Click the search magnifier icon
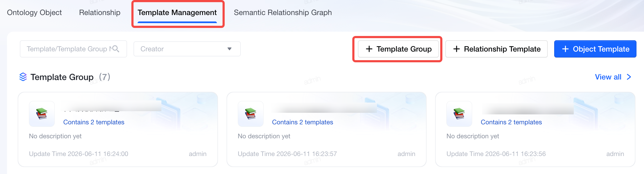The height and width of the screenshot is (174, 644). tap(116, 49)
